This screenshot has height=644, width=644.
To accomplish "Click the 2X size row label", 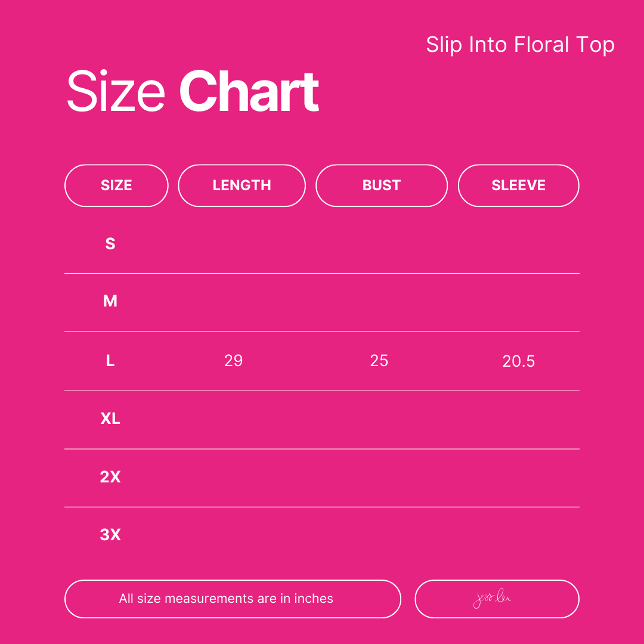I will [110, 477].
